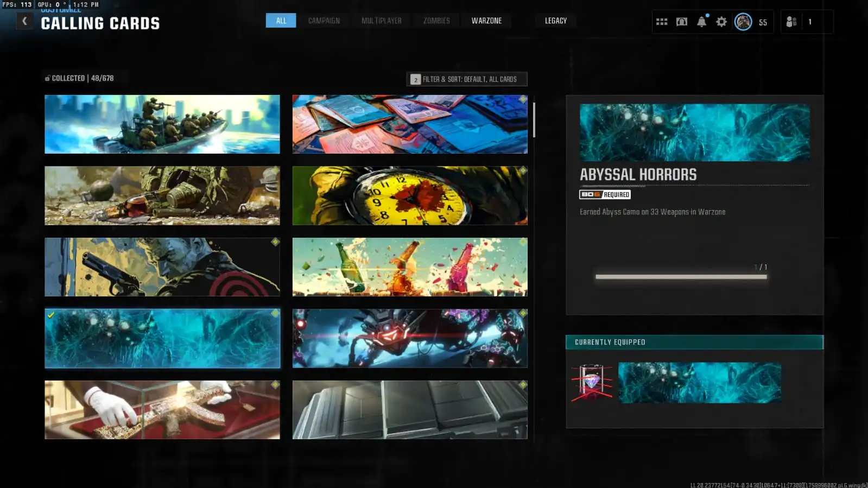Image resolution: width=868 pixels, height=488 pixels.
Task: Click the Collected 48/678 counter
Action: (79, 78)
